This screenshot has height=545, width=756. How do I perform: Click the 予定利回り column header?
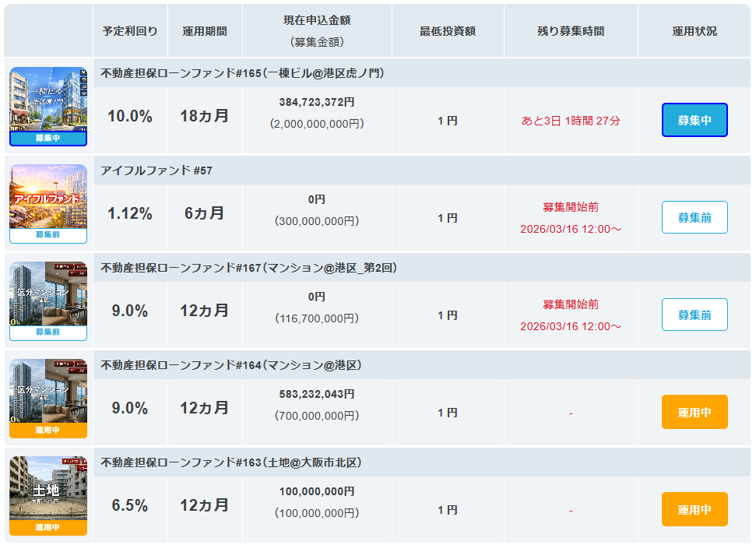[x=130, y=31]
